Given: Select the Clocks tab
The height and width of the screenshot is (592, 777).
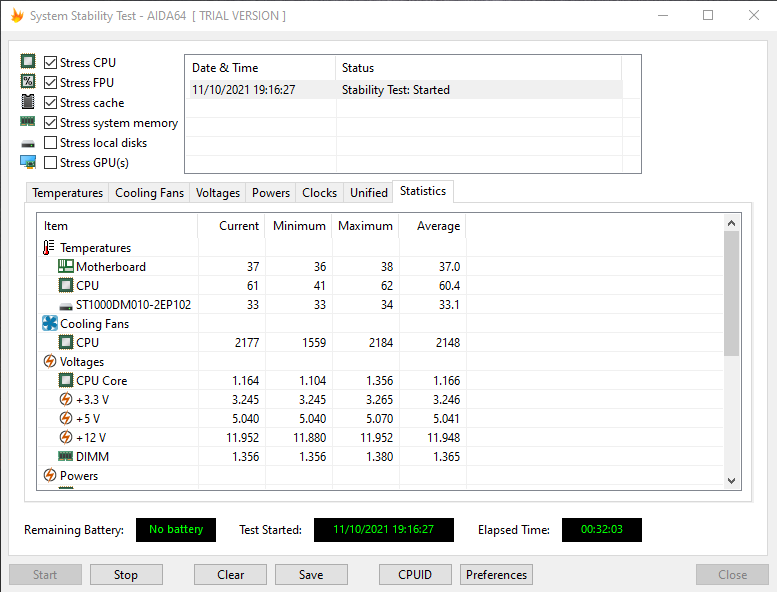Looking at the screenshot, I should click(x=320, y=193).
